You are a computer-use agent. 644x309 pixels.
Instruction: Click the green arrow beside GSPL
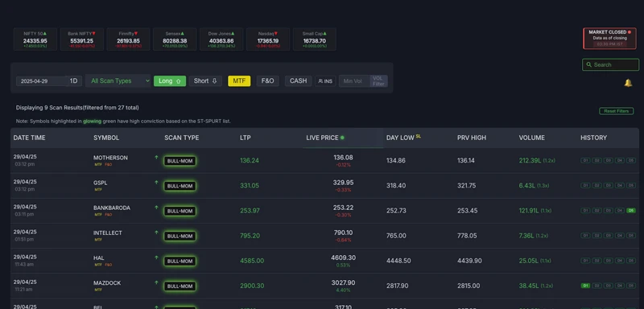click(x=156, y=182)
